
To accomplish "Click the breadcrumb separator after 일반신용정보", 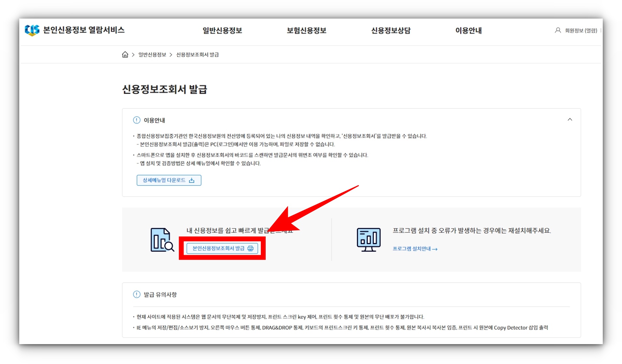I will (x=170, y=54).
